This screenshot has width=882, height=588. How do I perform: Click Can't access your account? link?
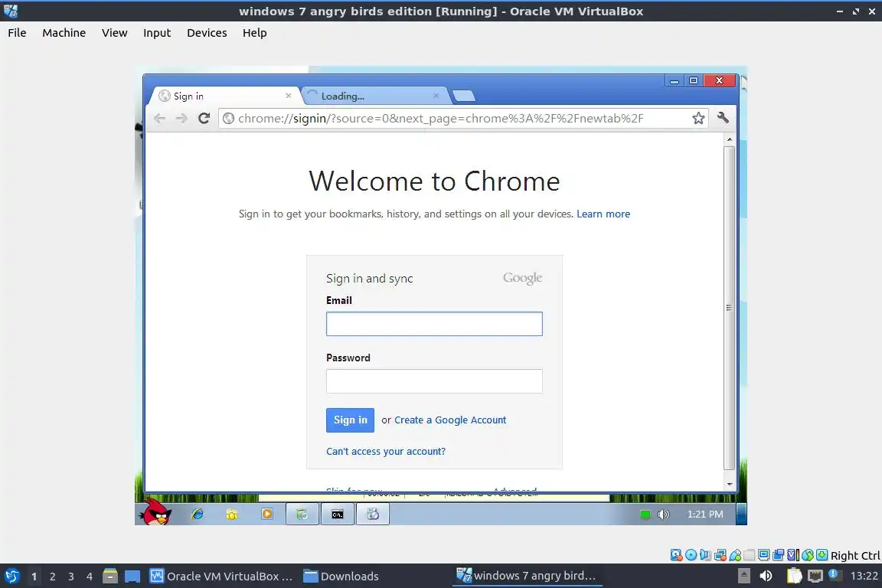(x=386, y=451)
